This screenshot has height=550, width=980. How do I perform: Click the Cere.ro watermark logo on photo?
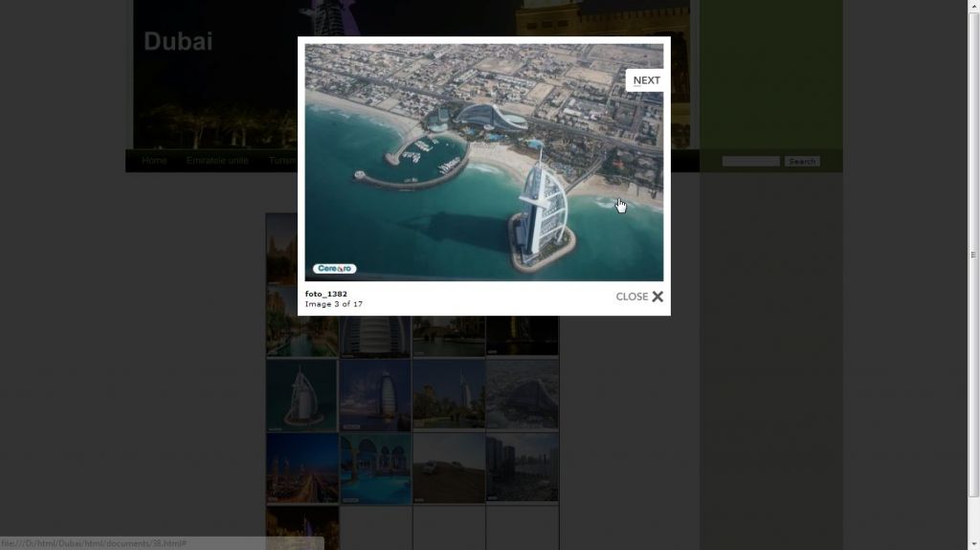point(335,269)
